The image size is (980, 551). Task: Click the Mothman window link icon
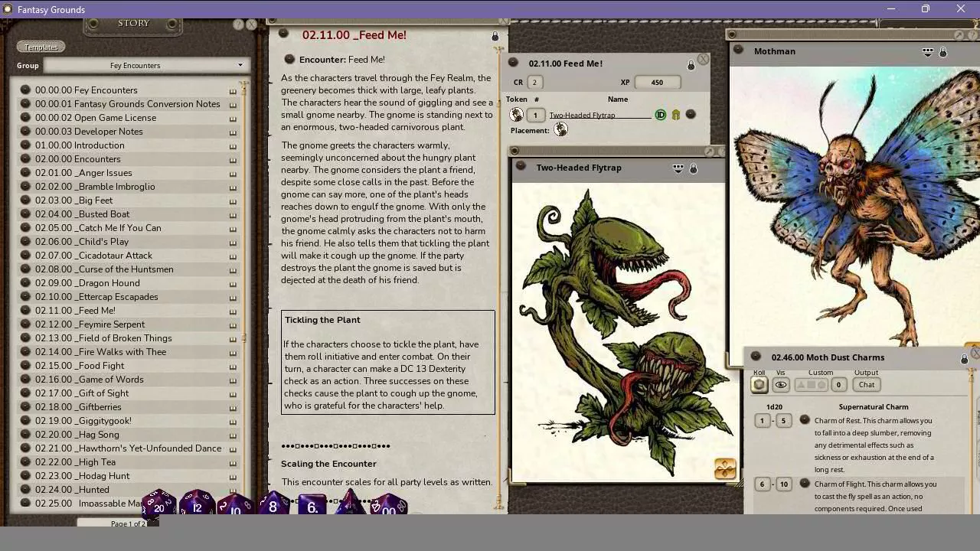pyautogui.click(x=738, y=50)
